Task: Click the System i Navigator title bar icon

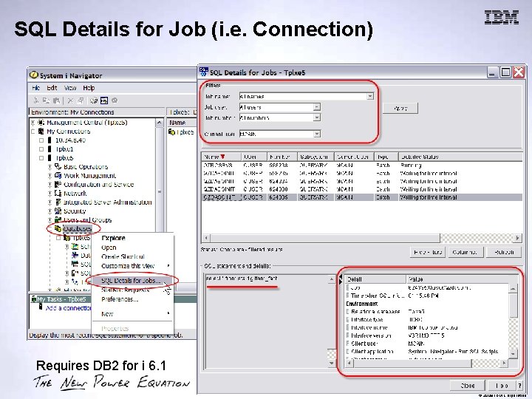Action: (33, 75)
